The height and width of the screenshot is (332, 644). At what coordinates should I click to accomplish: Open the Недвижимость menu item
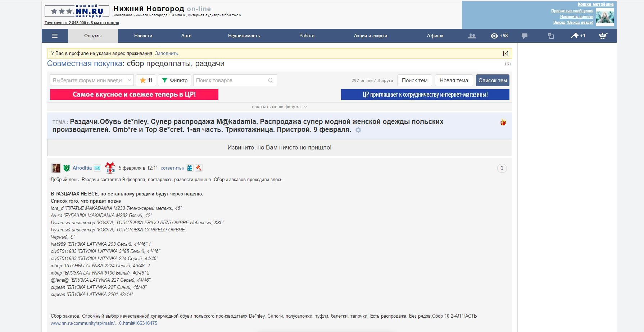(x=244, y=36)
